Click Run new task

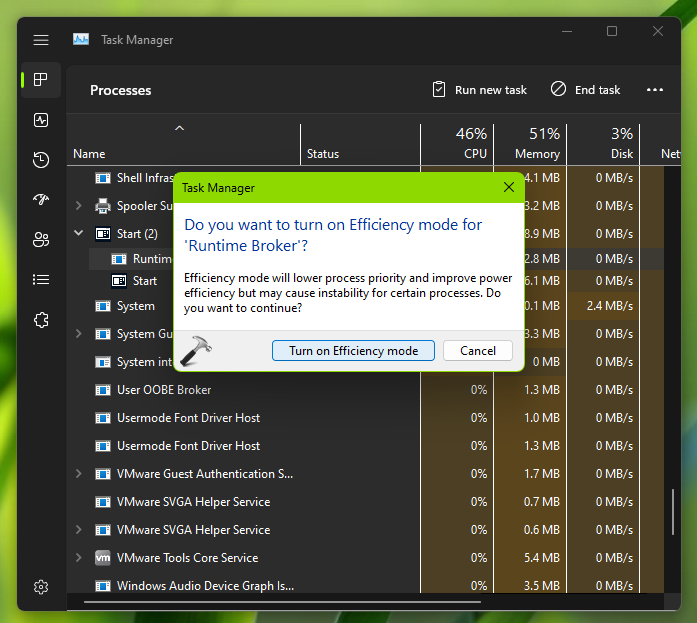[479, 90]
